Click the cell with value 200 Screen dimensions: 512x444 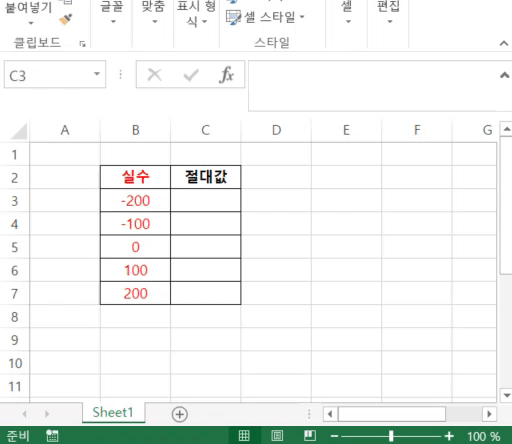click(135, 293)
